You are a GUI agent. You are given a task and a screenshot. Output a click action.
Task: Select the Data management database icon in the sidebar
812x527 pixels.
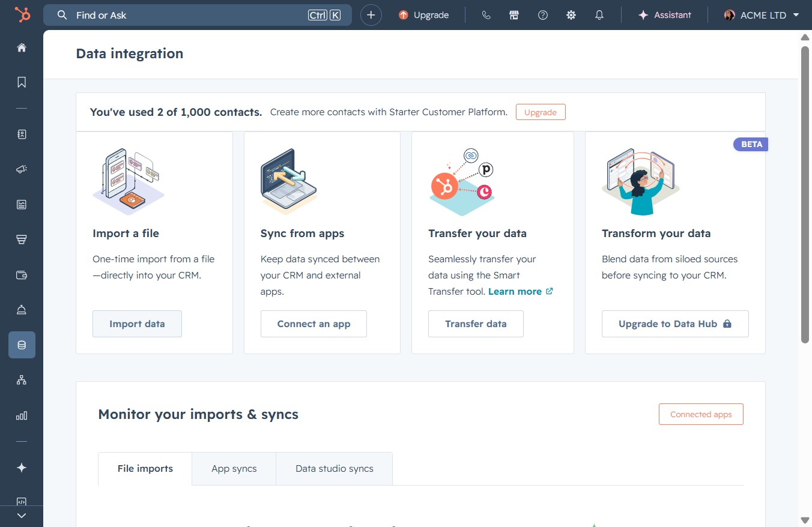click(22, 345)
